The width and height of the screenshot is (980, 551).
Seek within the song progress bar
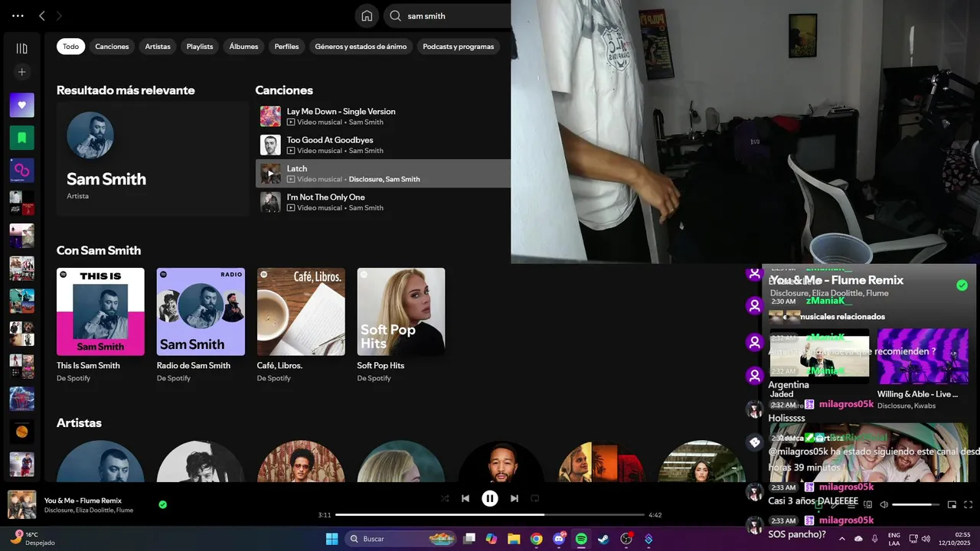point(490,515)
